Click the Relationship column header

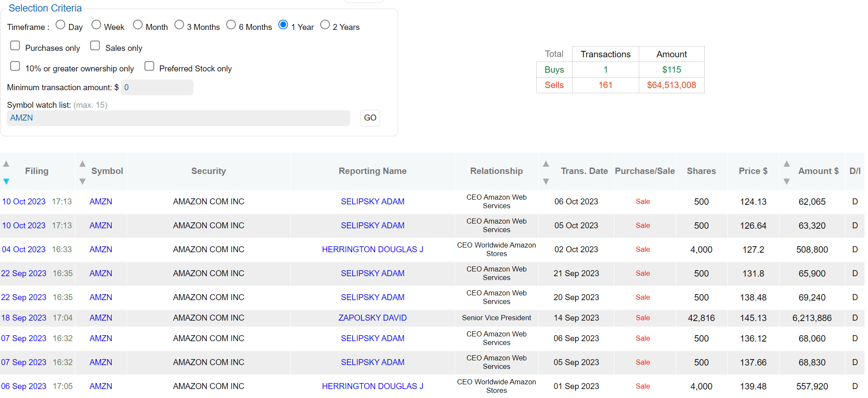497,171
